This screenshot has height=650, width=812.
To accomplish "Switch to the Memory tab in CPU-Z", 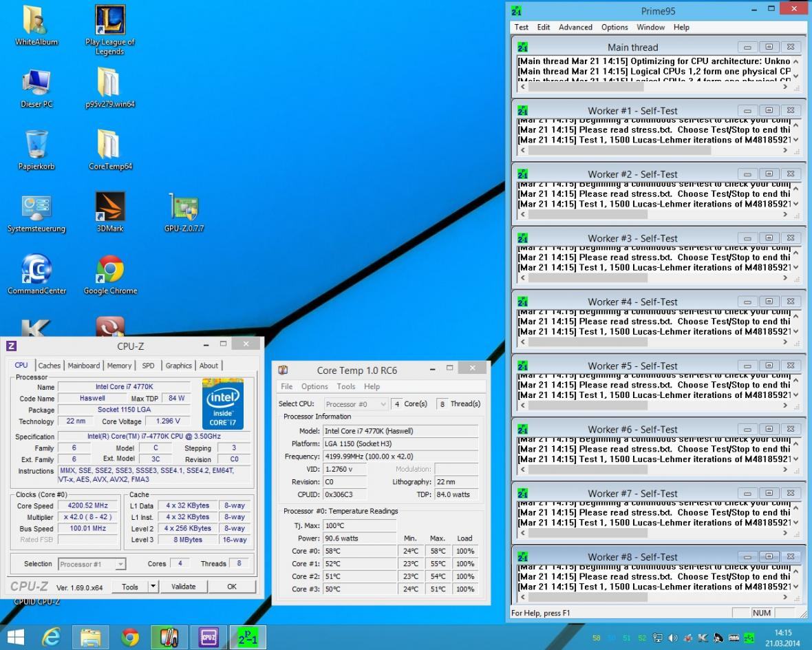I will 119,366.
